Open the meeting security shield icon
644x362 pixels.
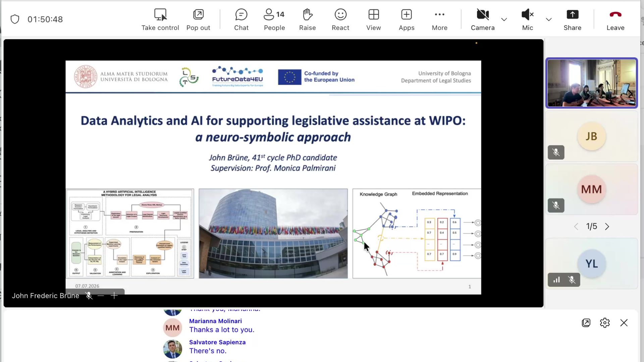click(15, 19)
